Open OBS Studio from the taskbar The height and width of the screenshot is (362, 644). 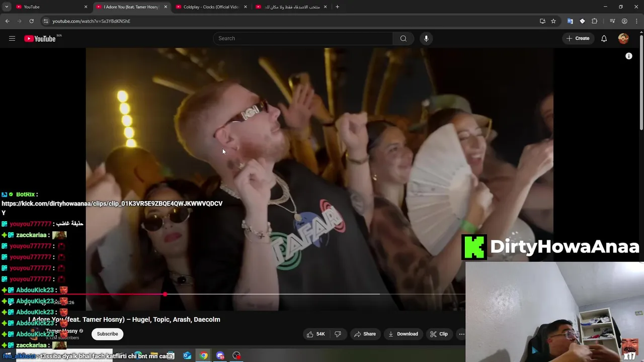point(236,356)
